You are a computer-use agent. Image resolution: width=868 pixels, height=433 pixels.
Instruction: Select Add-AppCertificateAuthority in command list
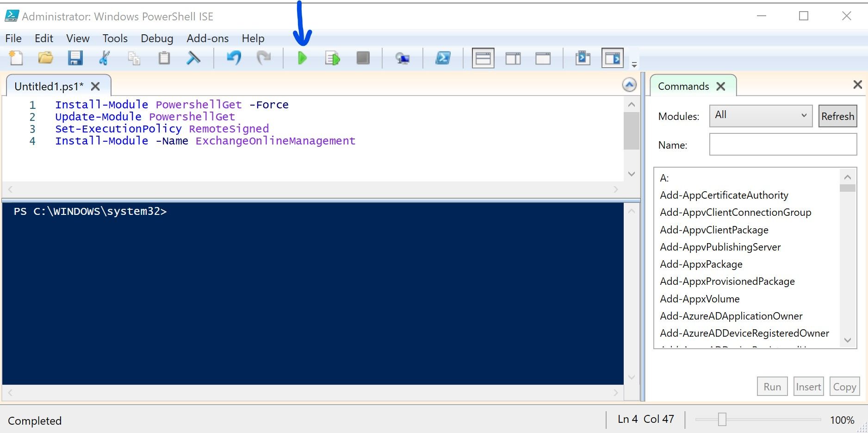tap(724, 195)
